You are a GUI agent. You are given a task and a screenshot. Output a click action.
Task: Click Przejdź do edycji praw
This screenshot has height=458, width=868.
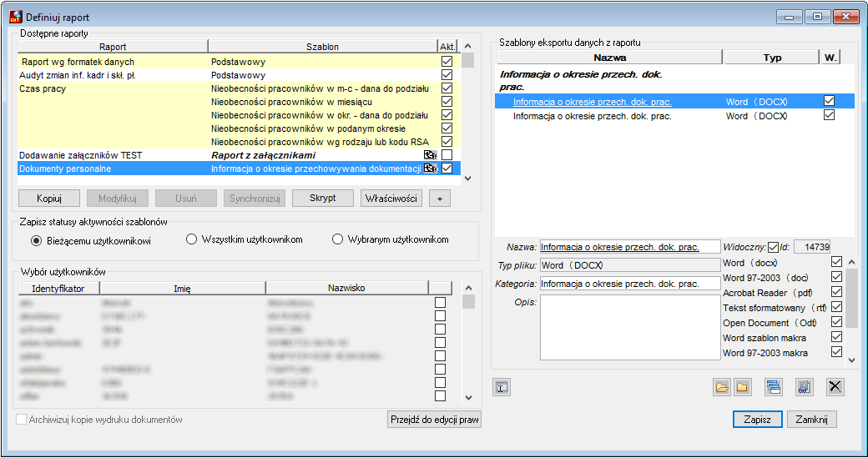coord(435,420)
